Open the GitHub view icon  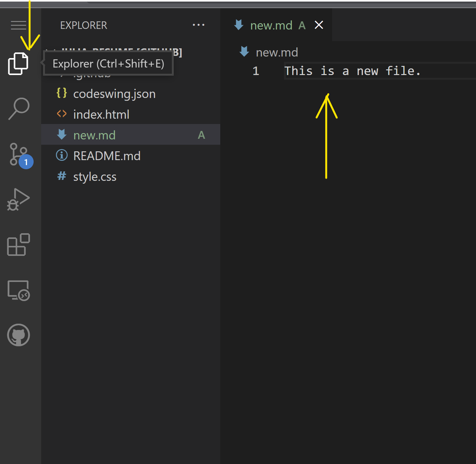point(19,335)
